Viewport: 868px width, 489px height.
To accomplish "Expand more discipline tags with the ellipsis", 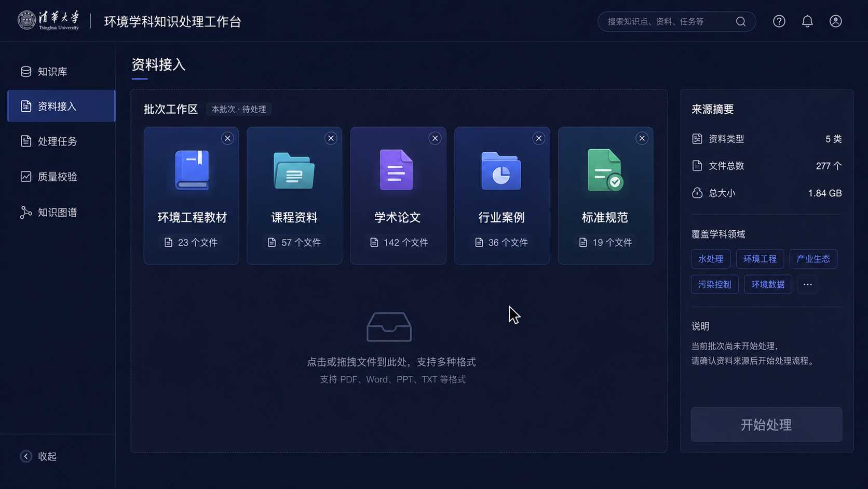I will tap(808, 284).
